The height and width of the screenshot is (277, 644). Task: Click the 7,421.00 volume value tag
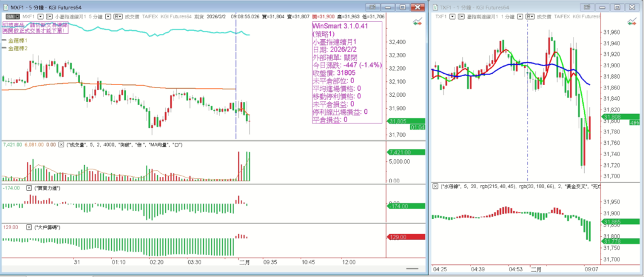tap(400, 152)
